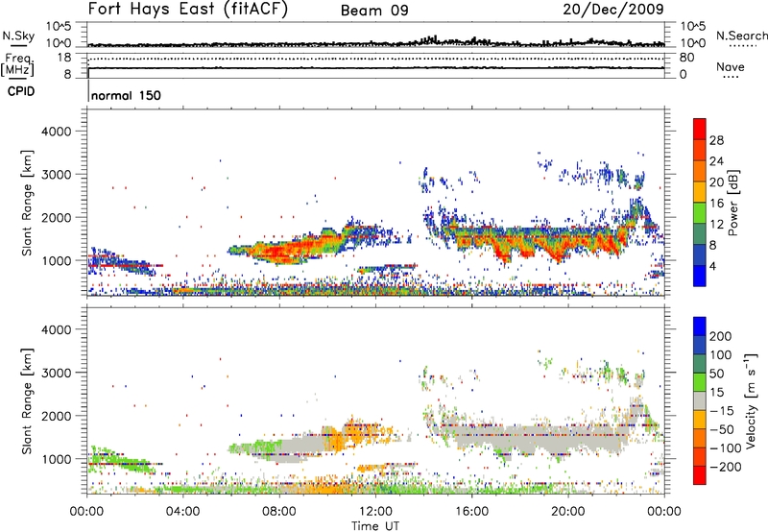Viewport: 768px width, 532px height.
Task: Click the "N.Search" legend label
Action: click(742, 36)
